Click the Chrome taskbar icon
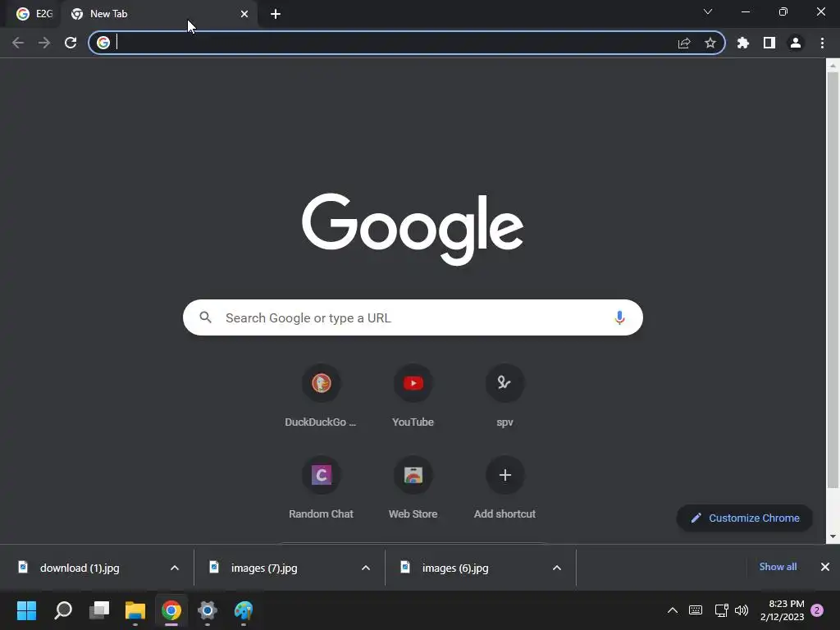This screenshot has height=630, width=840. (x=171, y=610)
